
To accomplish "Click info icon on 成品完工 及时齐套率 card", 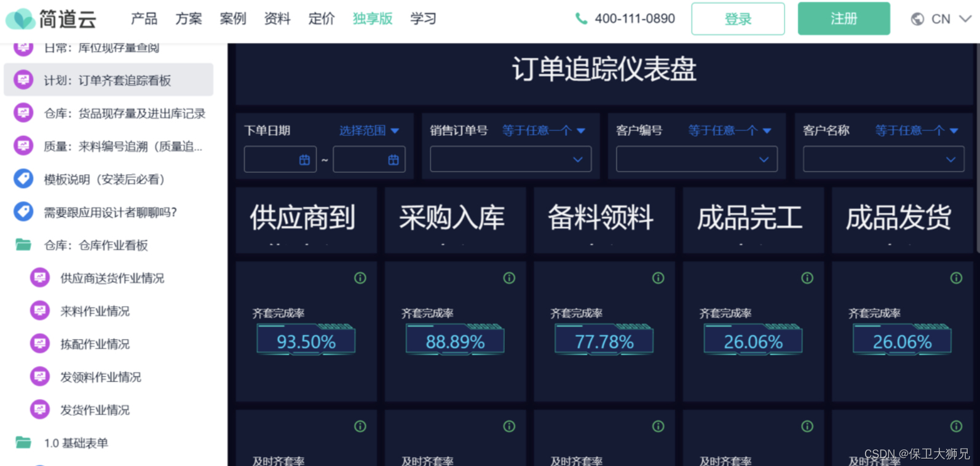I will [807, 426].
